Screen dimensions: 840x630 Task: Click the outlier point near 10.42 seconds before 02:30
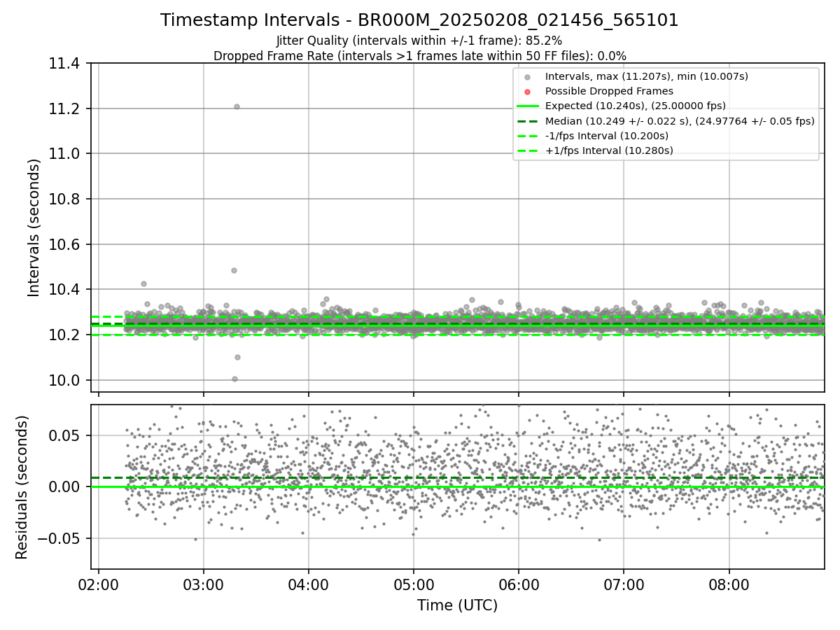[x=143, y=283]
